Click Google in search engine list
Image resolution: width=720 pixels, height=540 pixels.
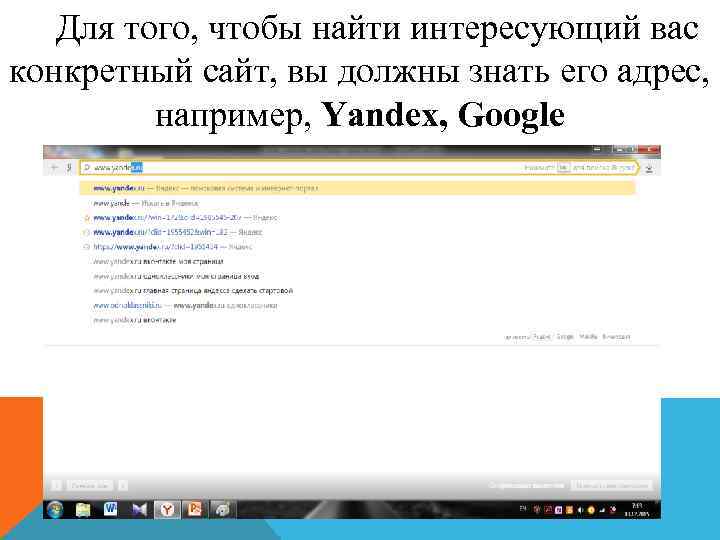pyautogui.click(x=565, y=337)
